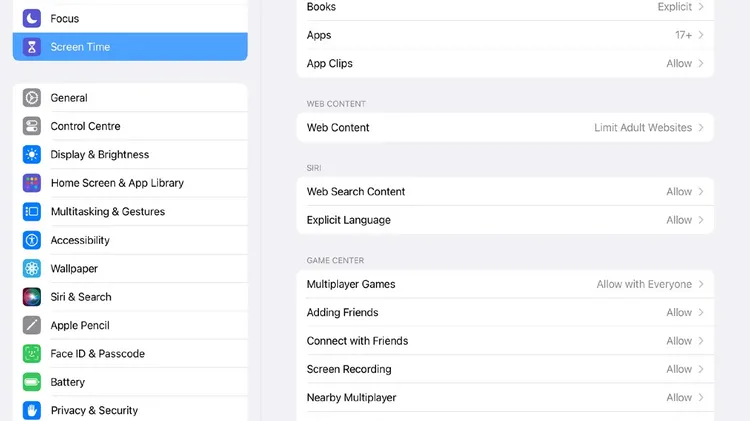This screenshot has width=750, height=421.
Task: Open the Focus moon icon
Action: pos(32,19)
